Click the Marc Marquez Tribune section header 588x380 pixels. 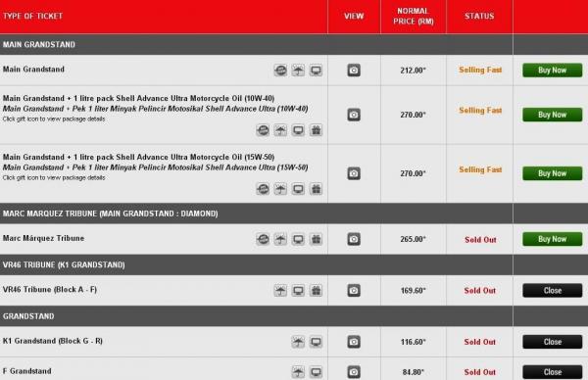110,214
